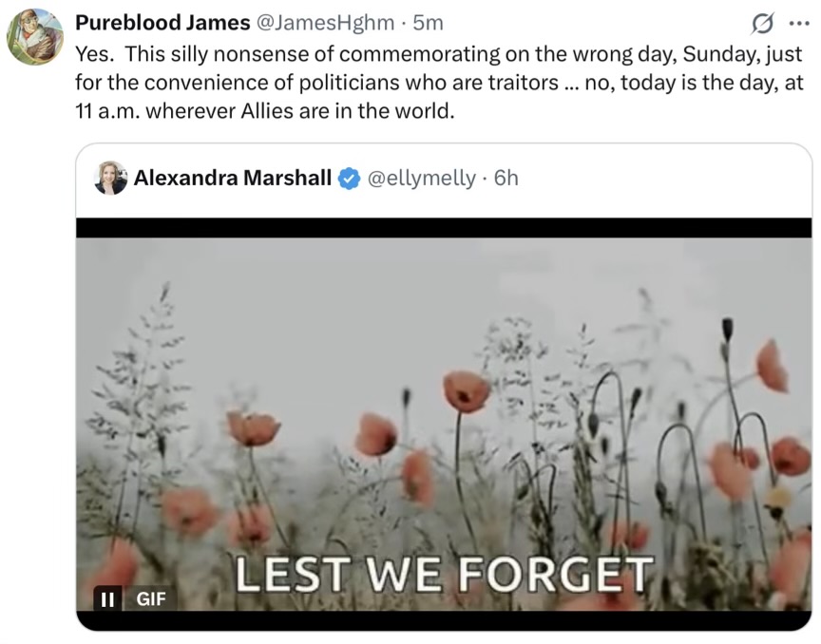Viewport: 821px width, 644px height.
Task: Click the Grok explain-post icon
Action: pyautogui.click(x=762, y=24)
